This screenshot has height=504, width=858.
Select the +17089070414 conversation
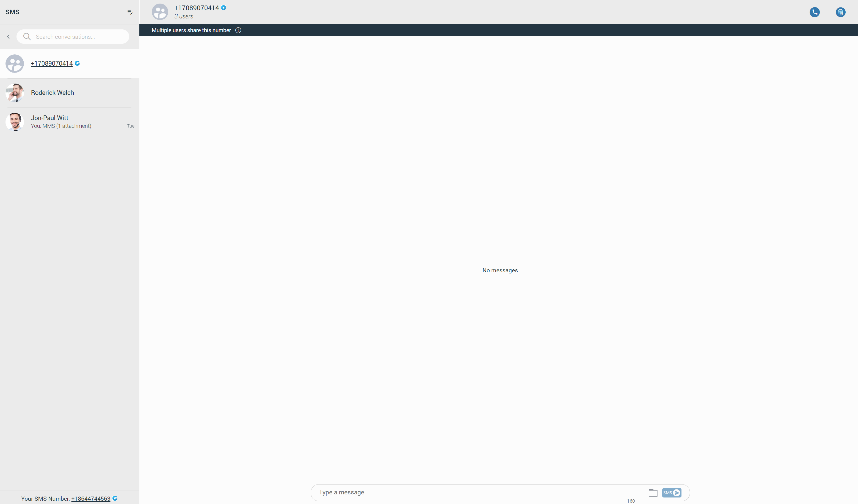click(70, 63)
